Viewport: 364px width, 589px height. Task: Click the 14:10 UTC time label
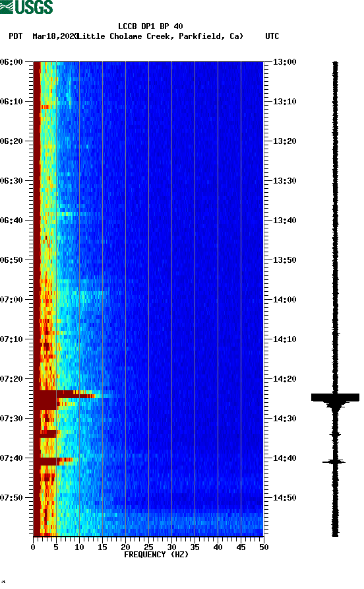[284, 339]
